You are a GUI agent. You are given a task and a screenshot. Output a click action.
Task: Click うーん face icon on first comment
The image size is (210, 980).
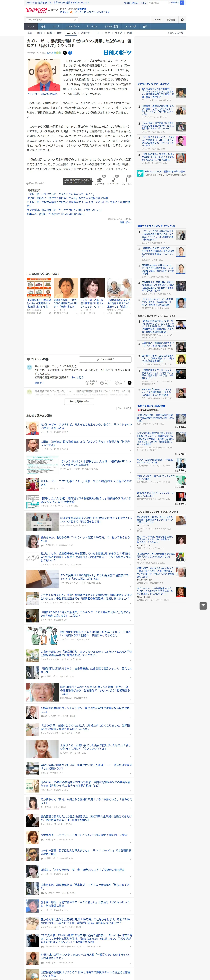[x=117, y=383]
